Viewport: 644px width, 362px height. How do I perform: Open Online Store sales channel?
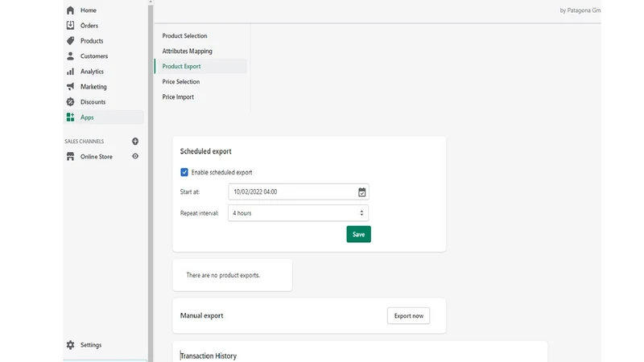96,156
